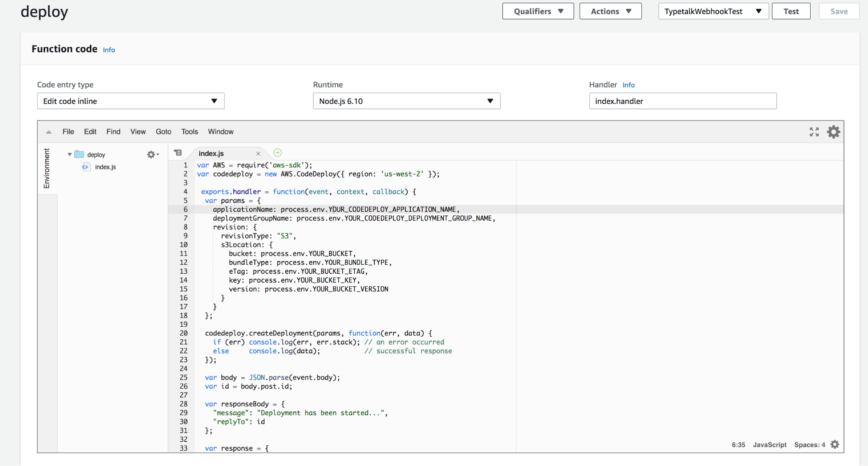Open the Function code Info link
Screen dimensions: 868x466
109,50
